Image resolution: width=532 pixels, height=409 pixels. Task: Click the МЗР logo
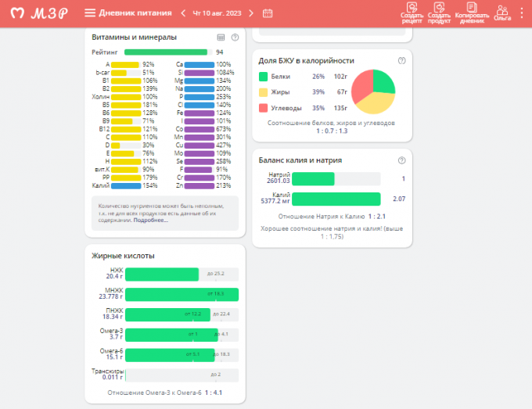pos(39,13)
